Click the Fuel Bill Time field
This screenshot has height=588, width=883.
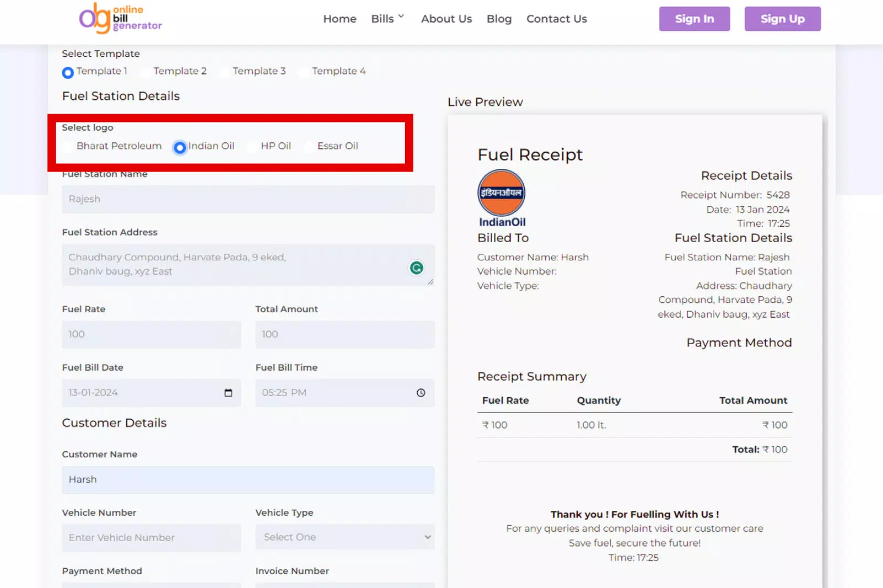click(x=344, y=393)
